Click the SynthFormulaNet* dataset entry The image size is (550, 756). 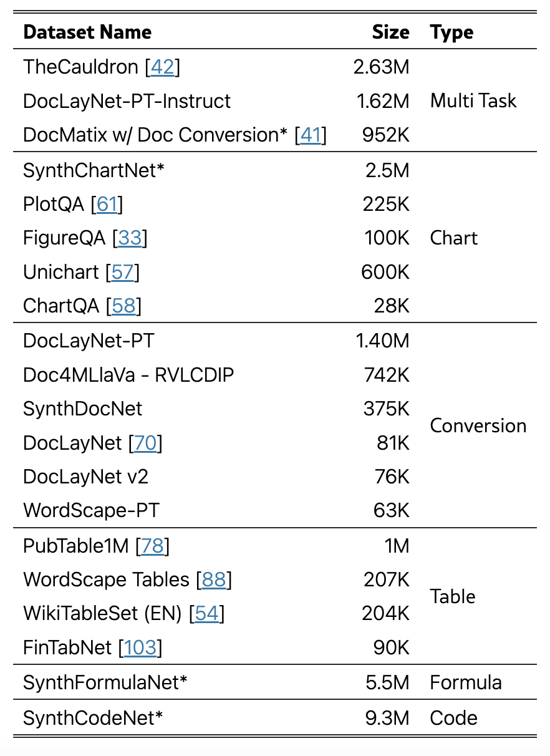(105, 683)
